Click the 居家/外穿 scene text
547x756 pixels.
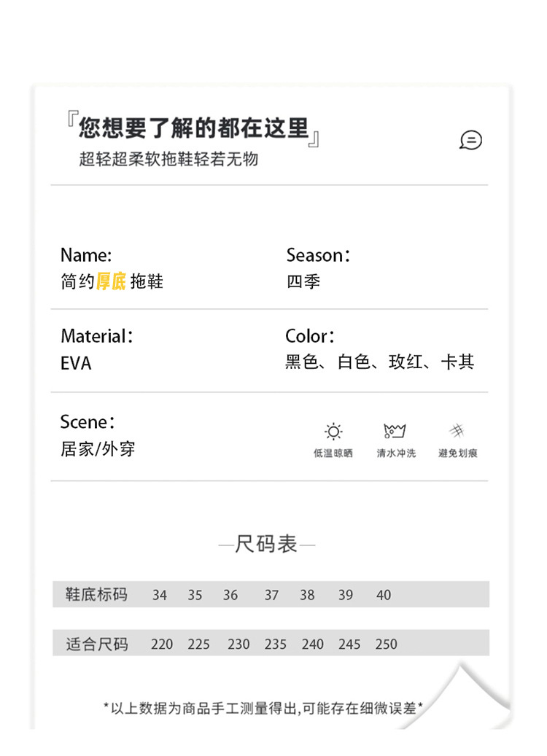tap(98, 449)
